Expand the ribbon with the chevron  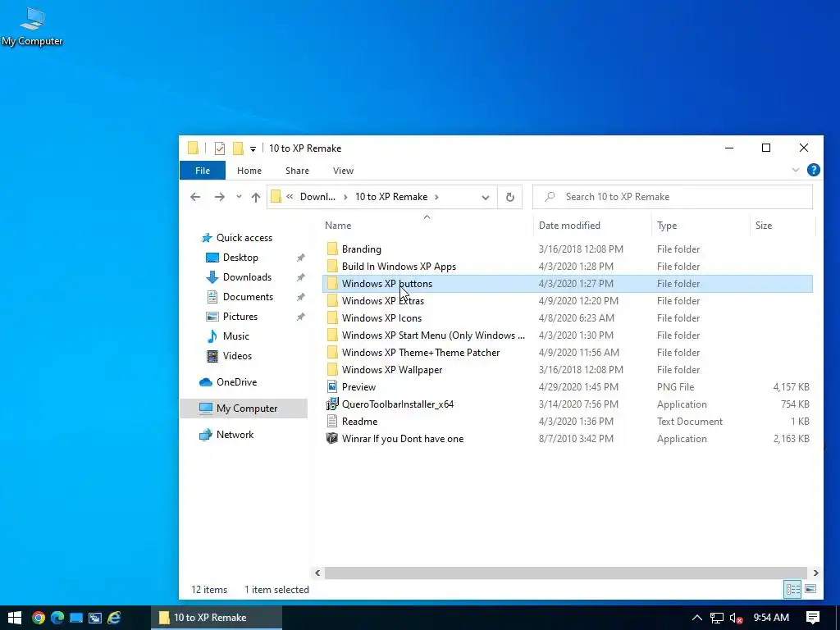[x=796, y=171]
